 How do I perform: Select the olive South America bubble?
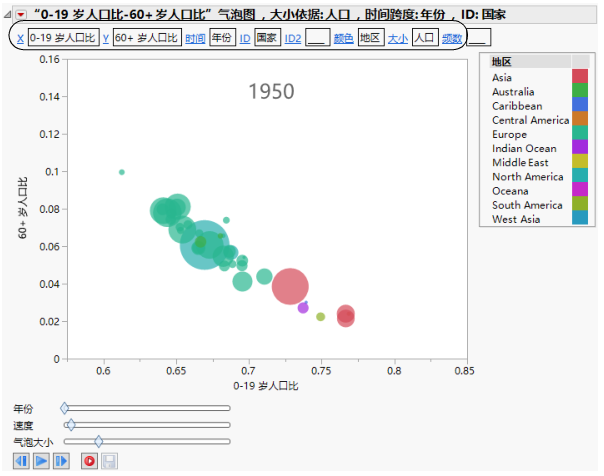click(320, 317)
